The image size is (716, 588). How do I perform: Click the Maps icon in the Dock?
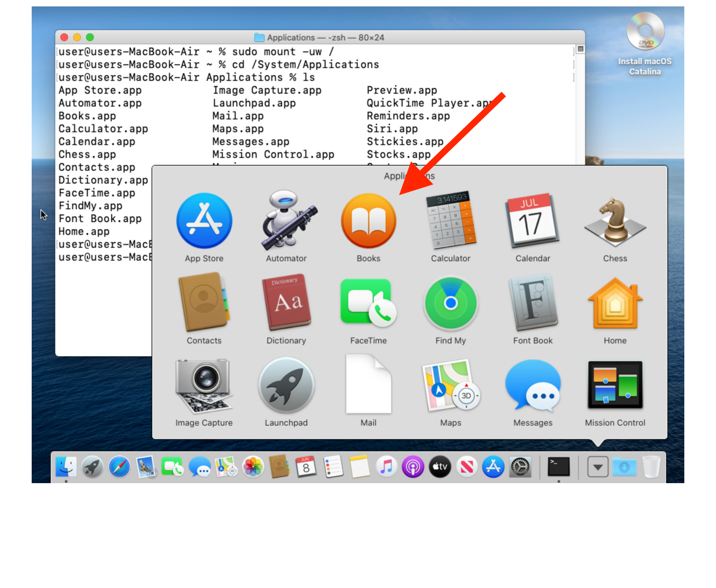coord(226,466)
